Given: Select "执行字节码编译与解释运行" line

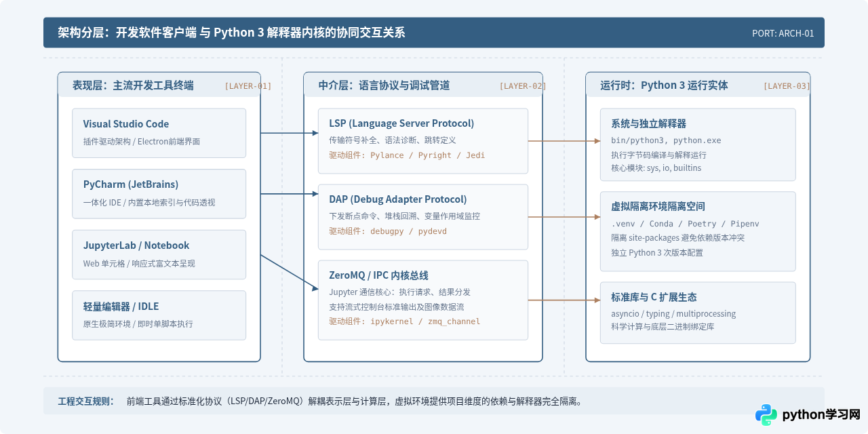Looking at the screenshot, I should 658,155.
